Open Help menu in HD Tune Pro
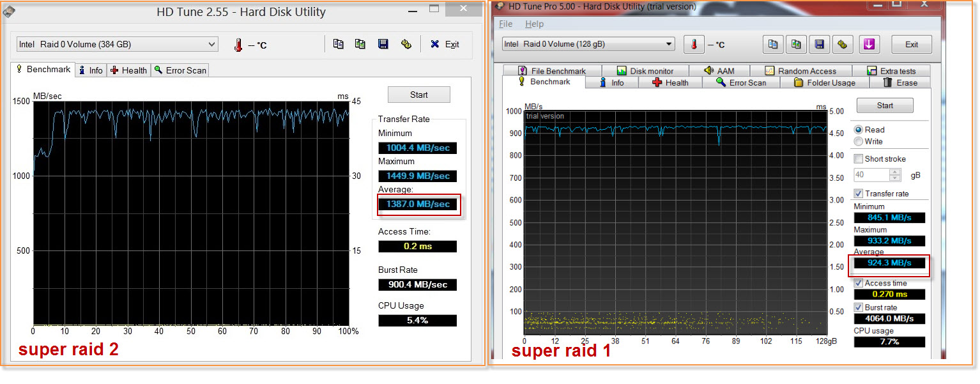Viewport: 980px width, 384px height. click(534, 24)
